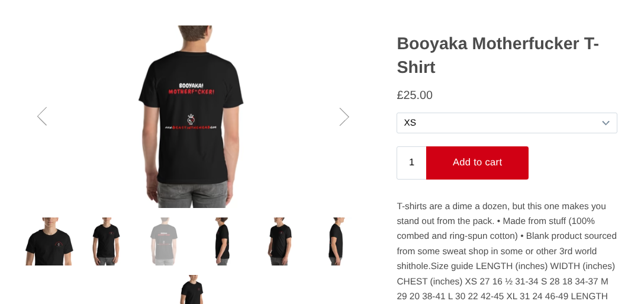Click the chevron in the XS size selector
This screenshot has height=304, width=644.
606,123
